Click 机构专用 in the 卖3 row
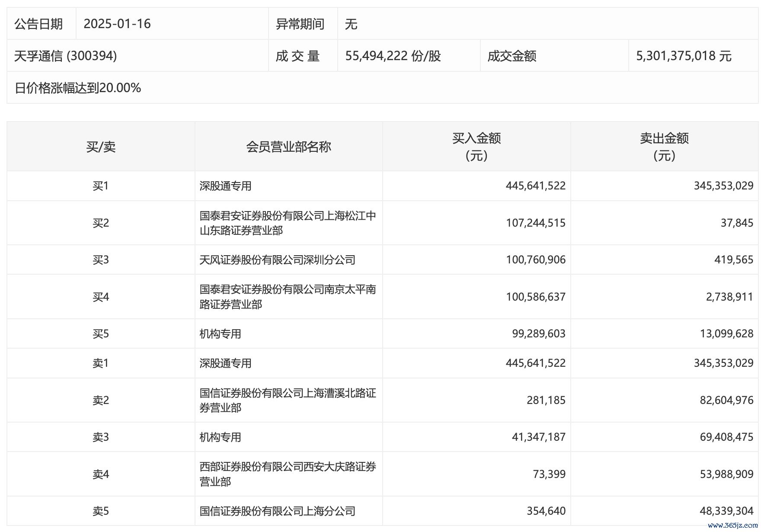Screen dimensions: 761x532 [x=220, y=437]
